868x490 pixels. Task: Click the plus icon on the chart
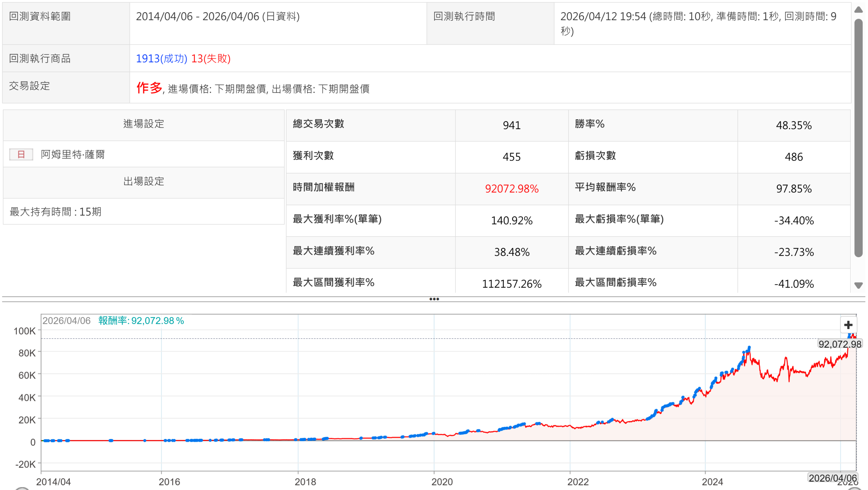tap(848, 325)
